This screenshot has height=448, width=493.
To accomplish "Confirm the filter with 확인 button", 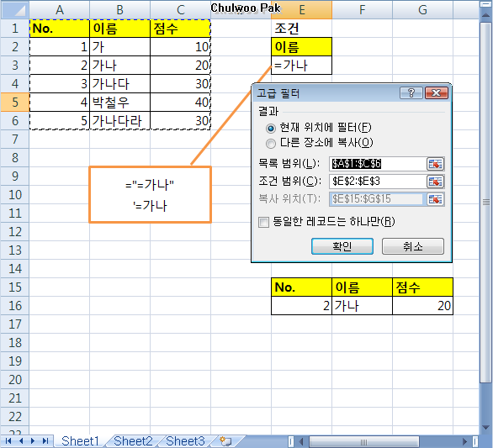I will coord(342,246).
